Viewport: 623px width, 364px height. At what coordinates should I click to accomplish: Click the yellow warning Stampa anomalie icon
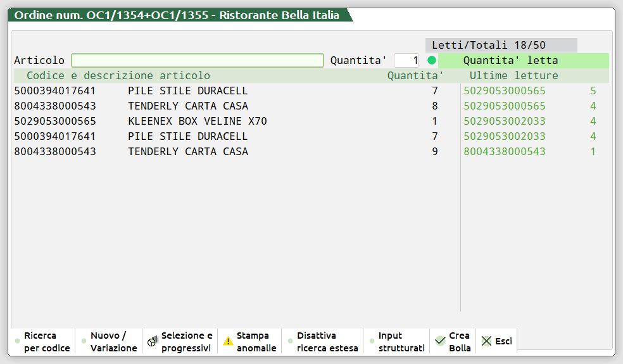point(228,341)
